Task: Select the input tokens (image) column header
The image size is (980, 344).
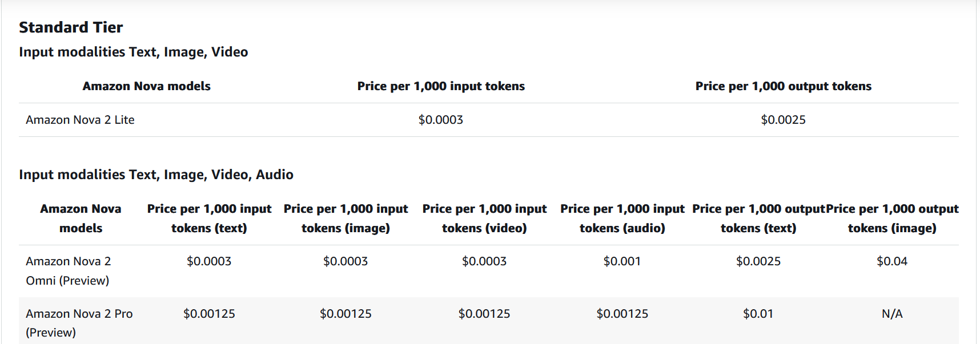Action: [x=346, y=218]
